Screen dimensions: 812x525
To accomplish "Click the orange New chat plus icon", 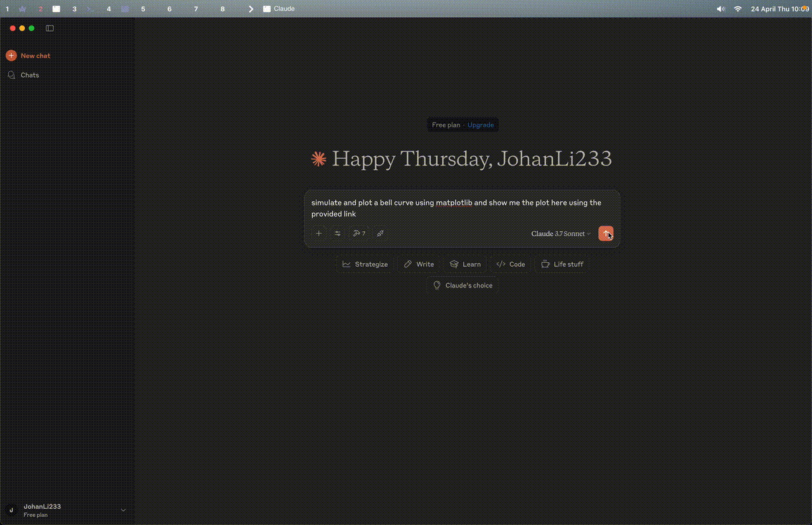I will point(11,56).
